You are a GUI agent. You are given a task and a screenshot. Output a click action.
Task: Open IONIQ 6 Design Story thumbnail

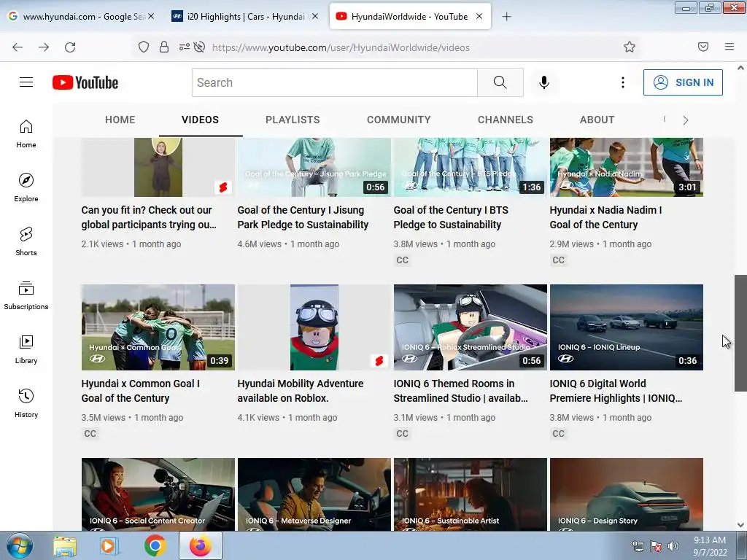[x=627, y=494]
